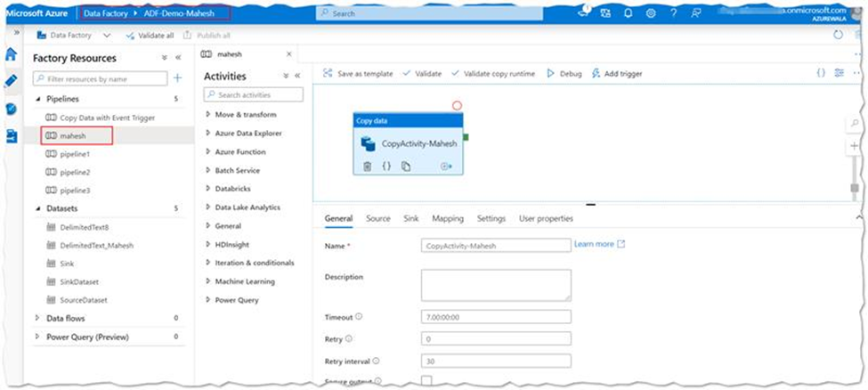This screenshot has height=390, width=868.
Task: Search canvas with magnifier icon
Action: [x=855, y=124]
